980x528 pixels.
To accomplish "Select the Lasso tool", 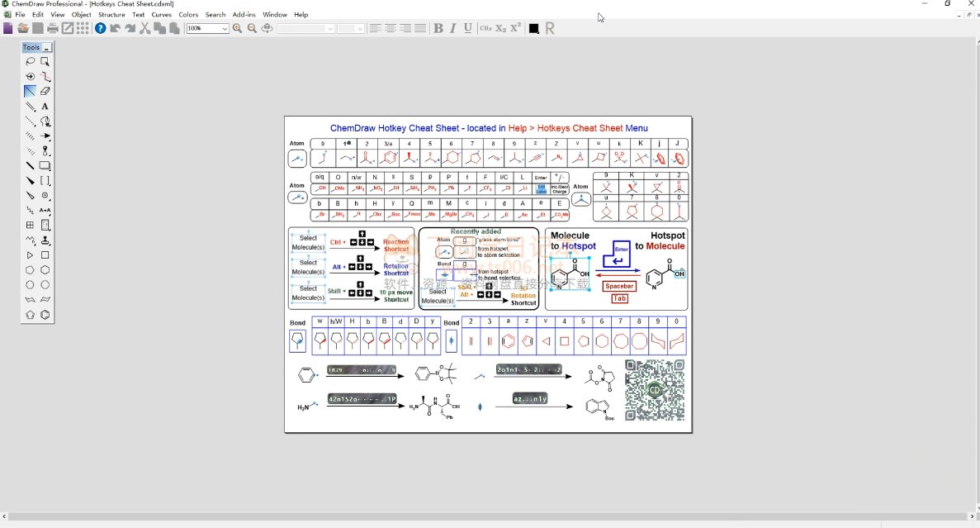I will coord(31,61).
